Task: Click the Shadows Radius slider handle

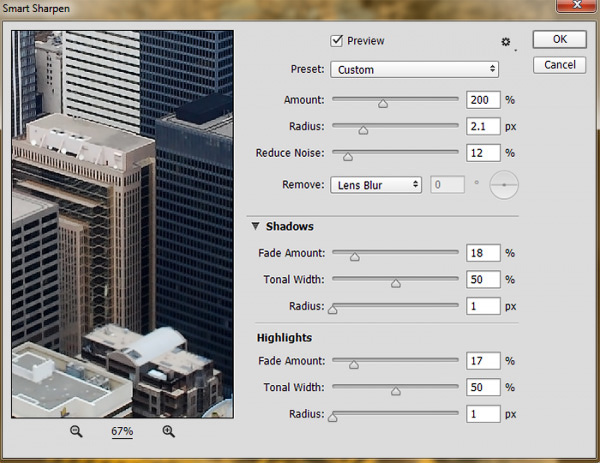Action: [x=333, y=310]
